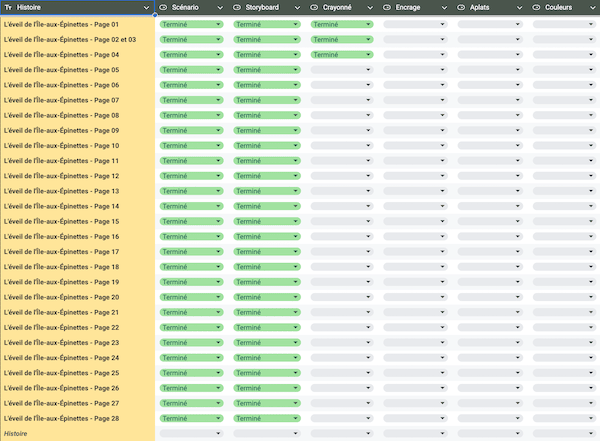Click the text type icon beside Histoire
Viewport: 600px width, 441px height.
pyautogui.click(x=8, y=7)
